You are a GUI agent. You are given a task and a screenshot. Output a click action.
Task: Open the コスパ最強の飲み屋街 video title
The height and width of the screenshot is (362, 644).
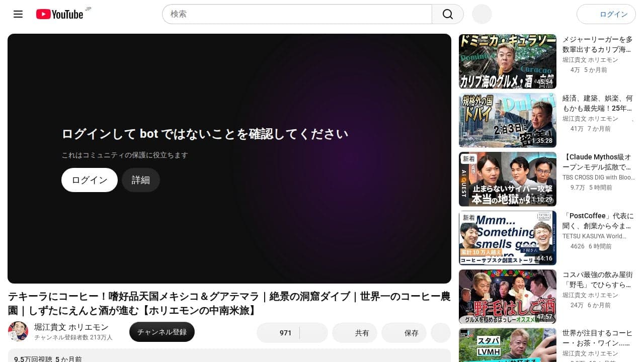598,280
